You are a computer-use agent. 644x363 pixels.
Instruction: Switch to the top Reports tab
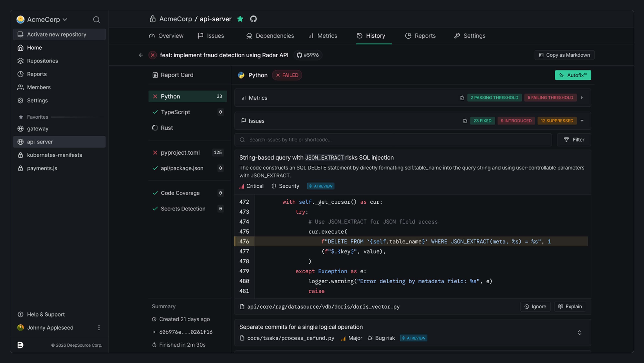pyautogui.click(x=420, y=36)
